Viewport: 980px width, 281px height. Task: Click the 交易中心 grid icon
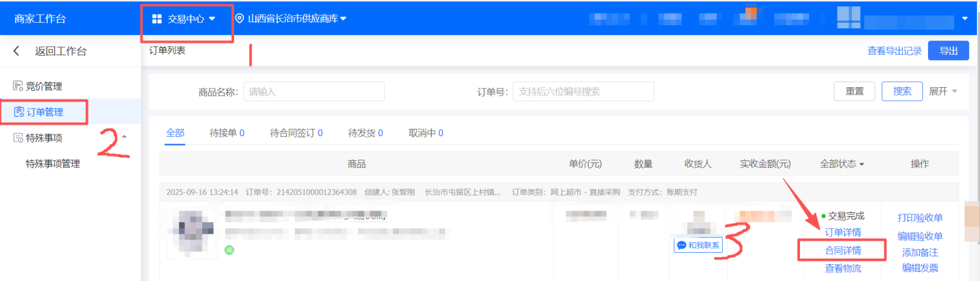157,19
